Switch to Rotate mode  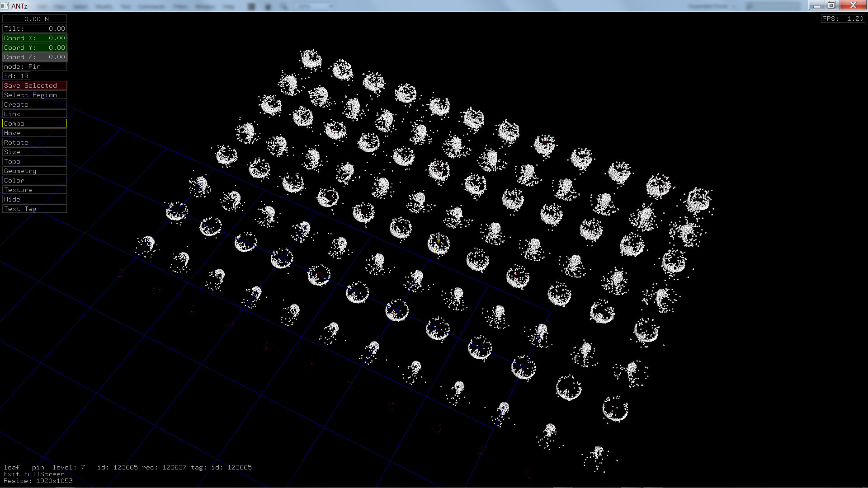click(x=34, y=142)
